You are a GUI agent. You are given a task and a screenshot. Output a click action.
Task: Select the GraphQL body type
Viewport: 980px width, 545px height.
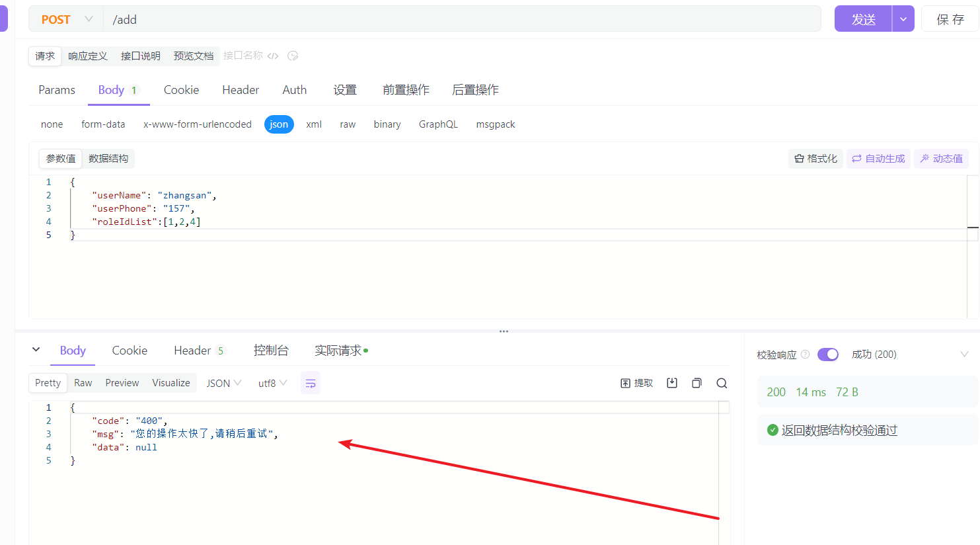pos(438,124)
